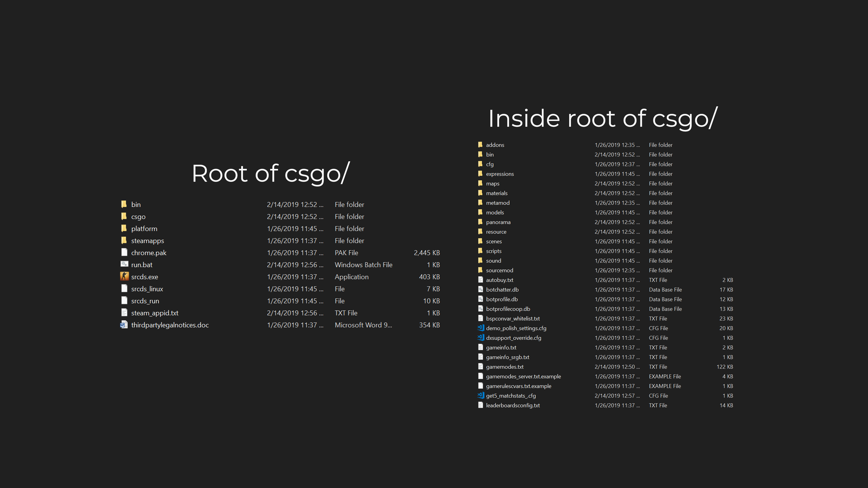Select the metamod folder entry

click(498, 203)
